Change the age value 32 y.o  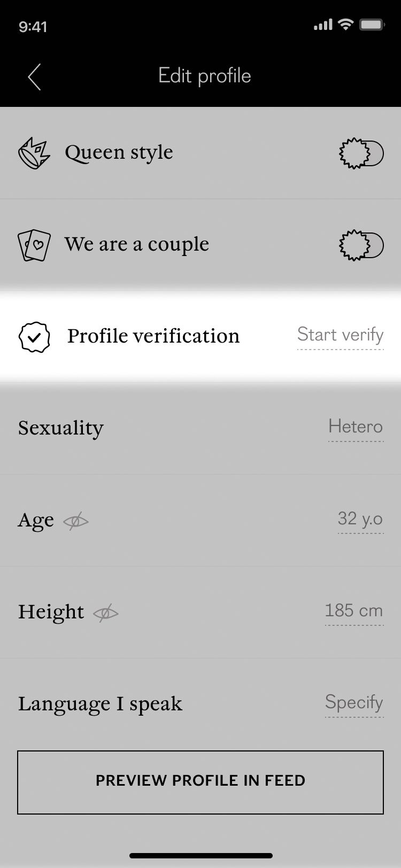[x=360, y=520]
